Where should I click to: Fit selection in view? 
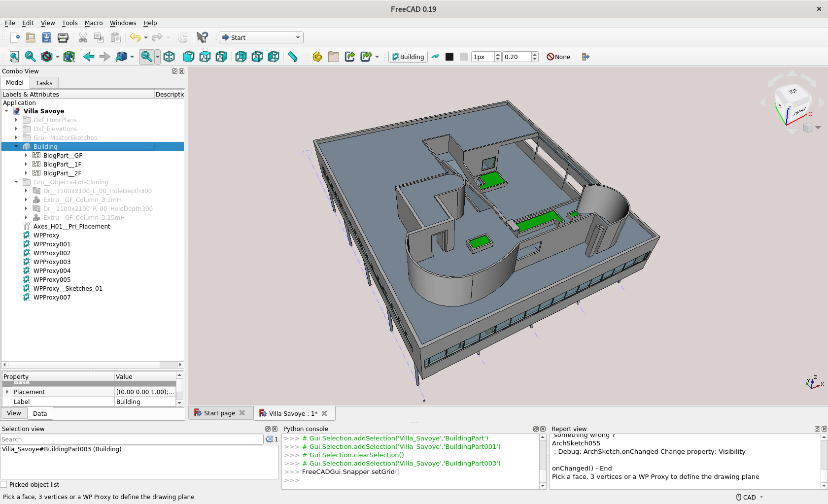pyautogui.click(x=31, y=57)
